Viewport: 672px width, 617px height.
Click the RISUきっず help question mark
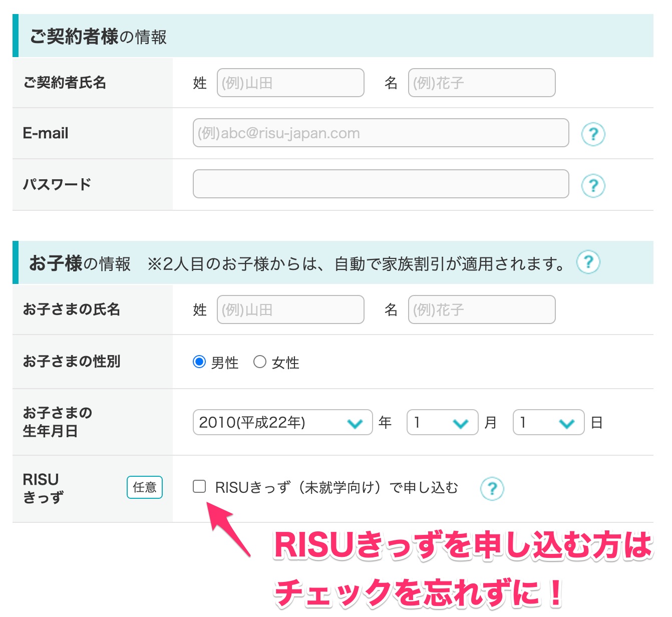click(x=493, y=488)
